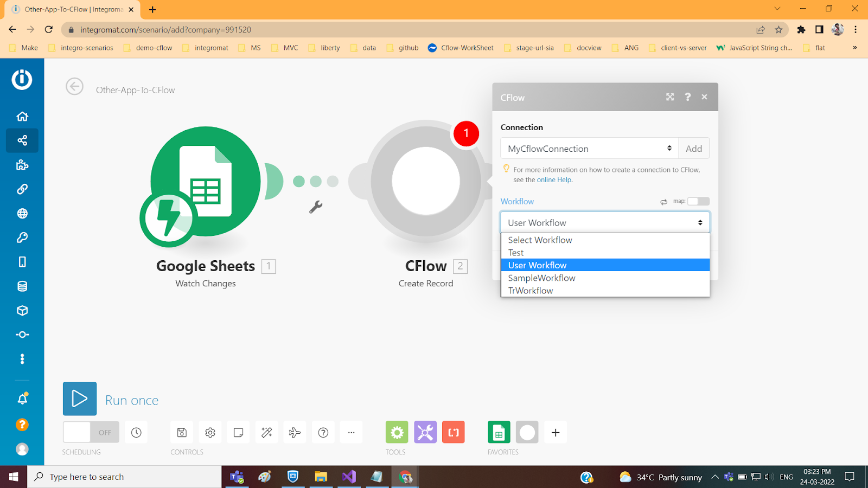The width and height of the screenshot is (868, 488).
Task: Bookmark this page with the star
Action: pos(778,30)
